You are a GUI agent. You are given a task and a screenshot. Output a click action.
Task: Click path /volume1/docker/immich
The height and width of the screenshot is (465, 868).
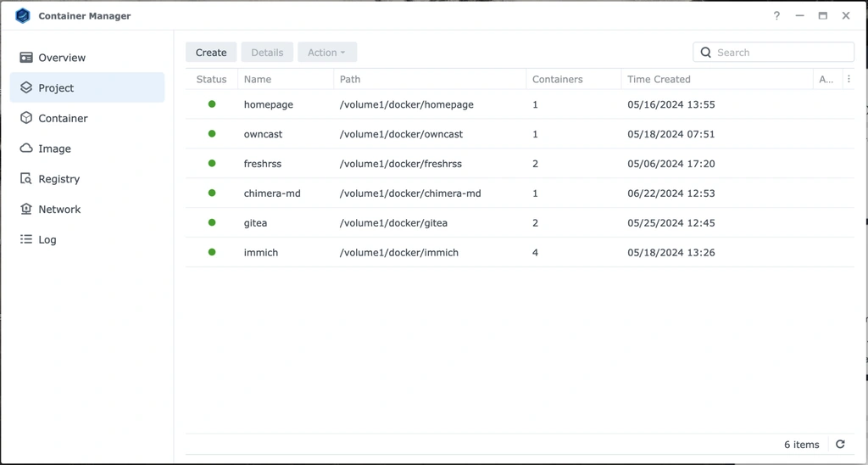click(x=398, y=252)
